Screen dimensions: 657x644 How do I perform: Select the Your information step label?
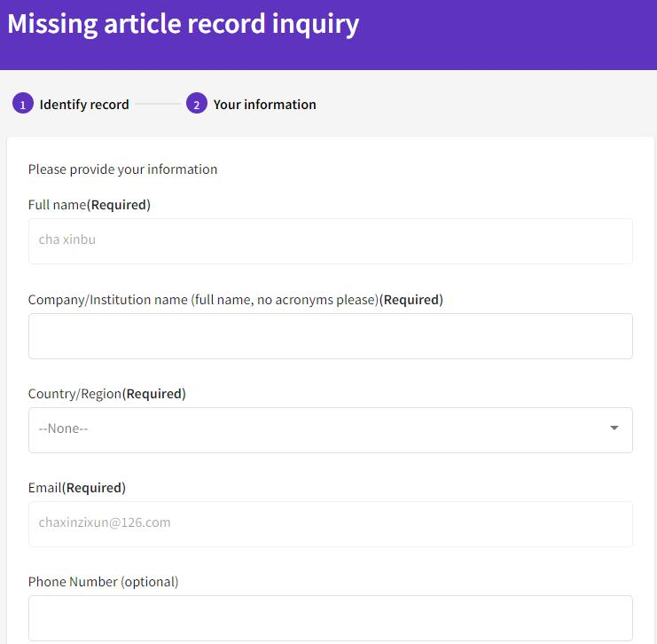(264, 105)
